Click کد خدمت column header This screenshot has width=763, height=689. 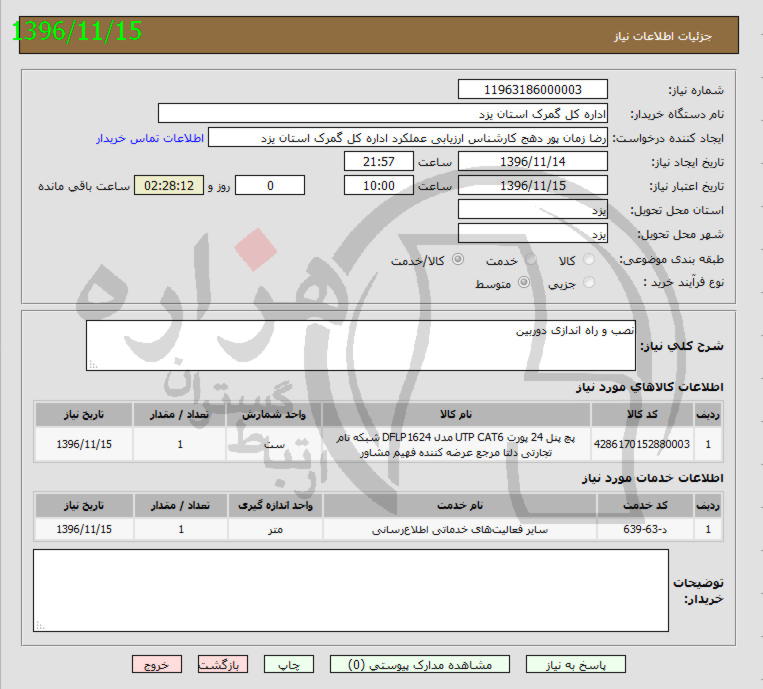point(645,506)
